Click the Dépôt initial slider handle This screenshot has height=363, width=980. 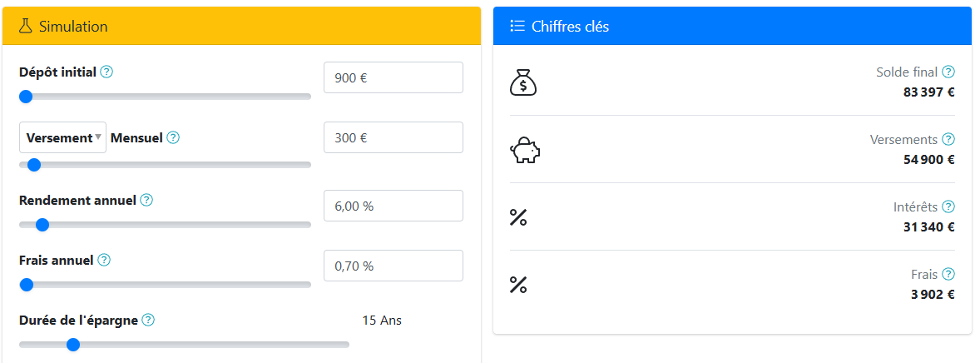pos(26,97)
